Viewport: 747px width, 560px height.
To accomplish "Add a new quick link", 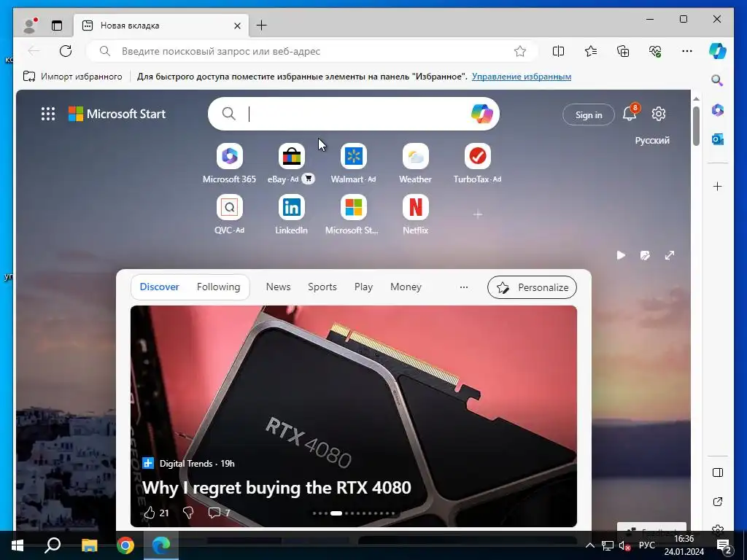I will coord(477,214).
